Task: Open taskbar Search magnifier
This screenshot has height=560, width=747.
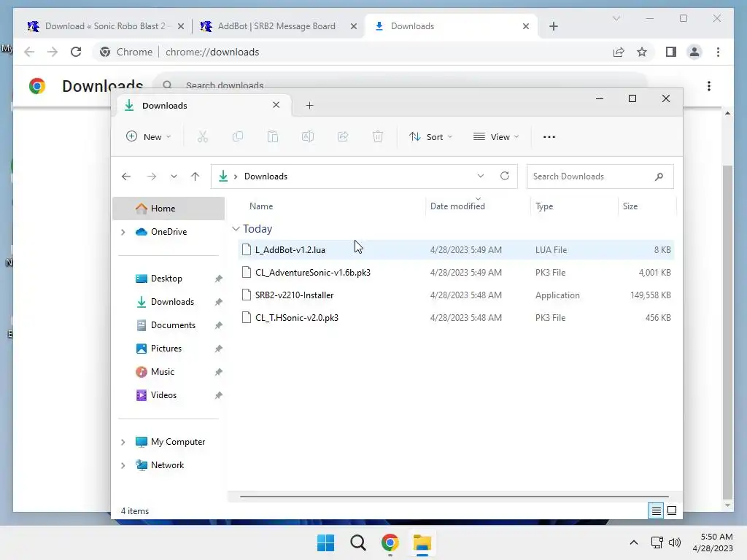Action: pyautogui.click(x=357, y=542)
